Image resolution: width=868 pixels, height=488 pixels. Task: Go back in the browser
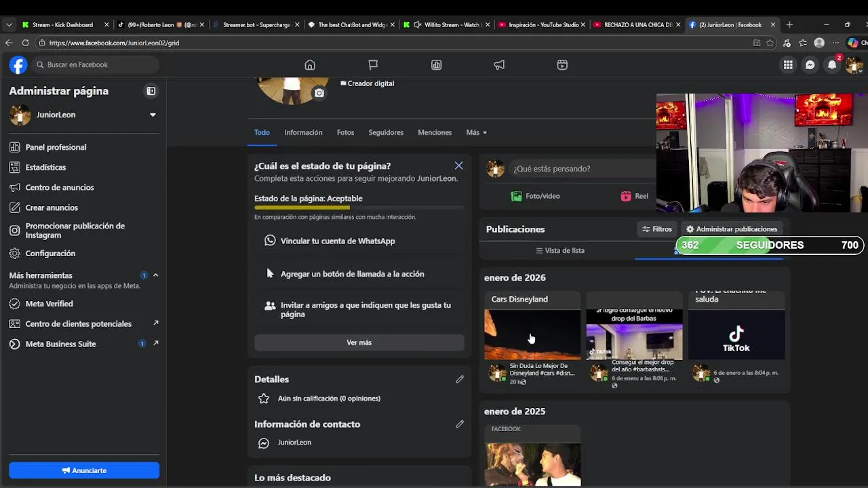(x=9, y=43)
